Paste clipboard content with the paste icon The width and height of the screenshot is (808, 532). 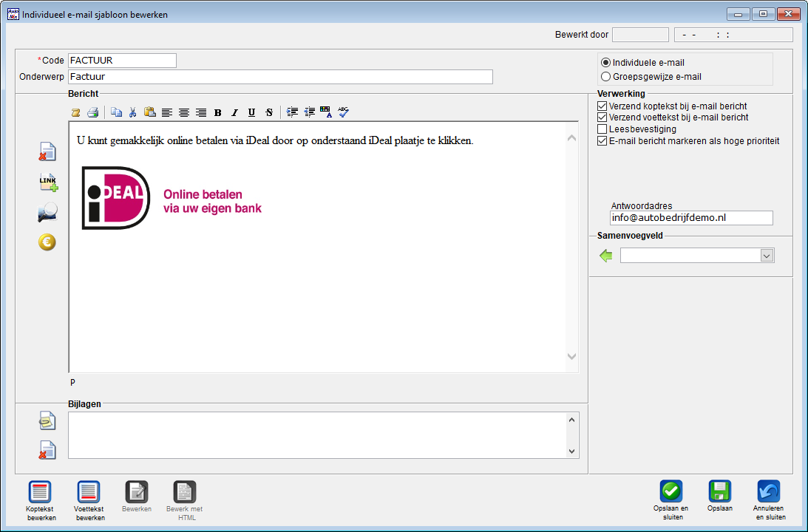150,112
